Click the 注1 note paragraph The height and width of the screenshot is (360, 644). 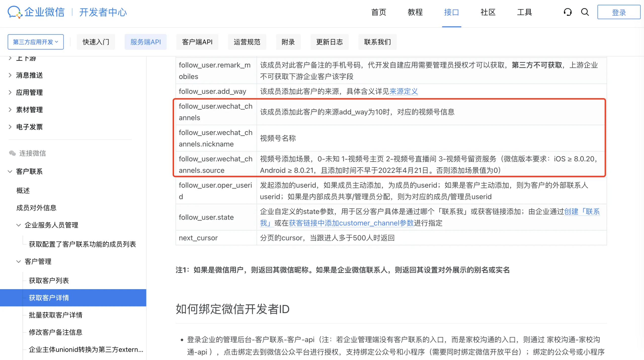(343, 270)
